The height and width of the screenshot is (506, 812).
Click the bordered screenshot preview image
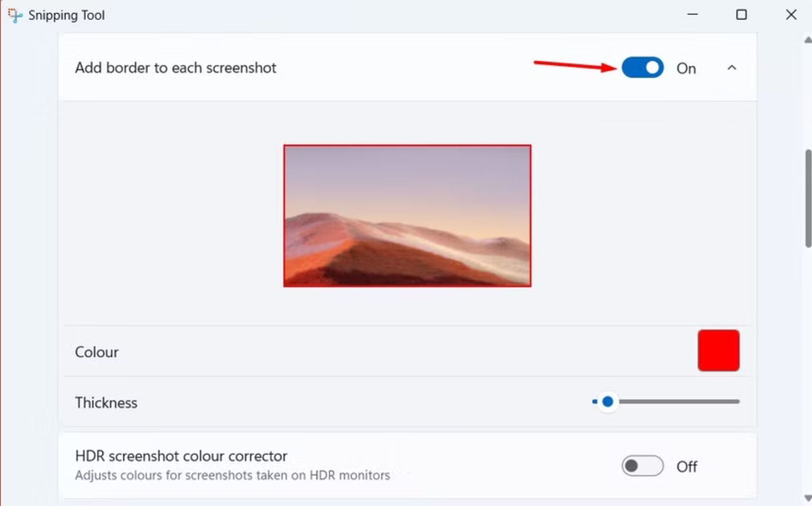pos(406,216)
